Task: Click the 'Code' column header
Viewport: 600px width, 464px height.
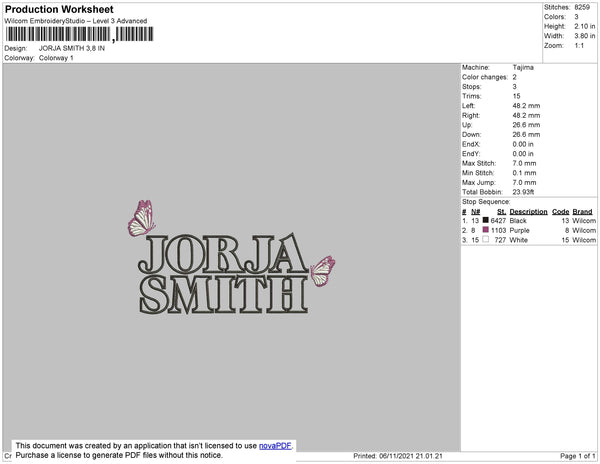Action: coord(560,212)
